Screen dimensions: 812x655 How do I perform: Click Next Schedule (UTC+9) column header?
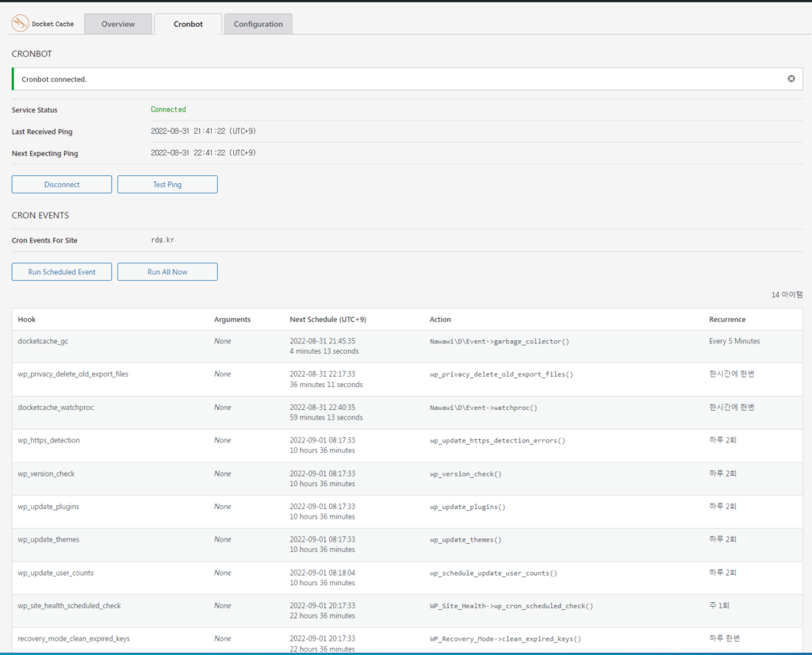tap(327, 320)
